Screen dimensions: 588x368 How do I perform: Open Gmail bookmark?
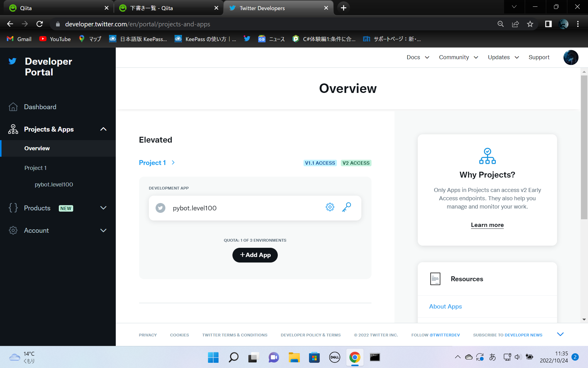point(19,39)
